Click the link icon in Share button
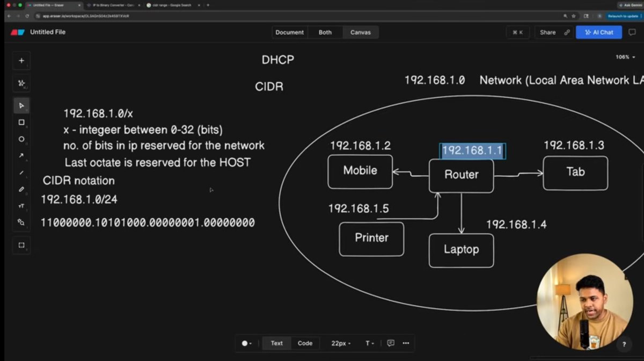This screenshot has width=644, height=361. 567,32
